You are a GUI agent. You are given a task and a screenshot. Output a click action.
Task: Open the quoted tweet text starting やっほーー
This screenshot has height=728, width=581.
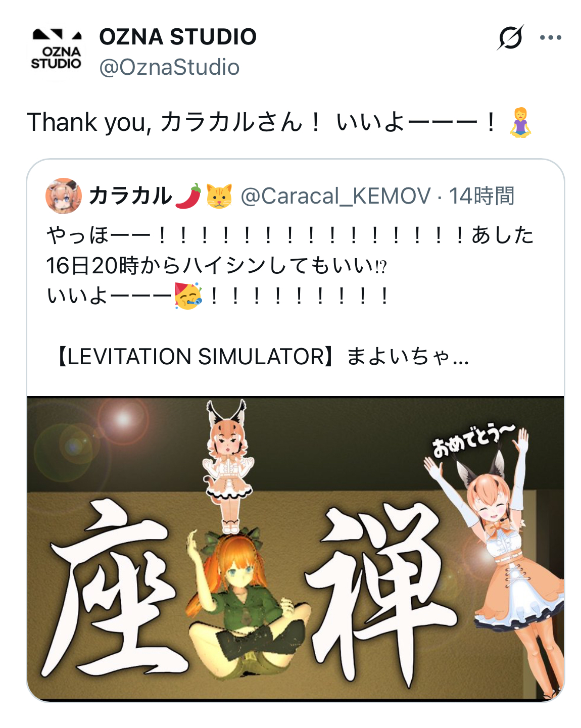(x=290, y=265)
